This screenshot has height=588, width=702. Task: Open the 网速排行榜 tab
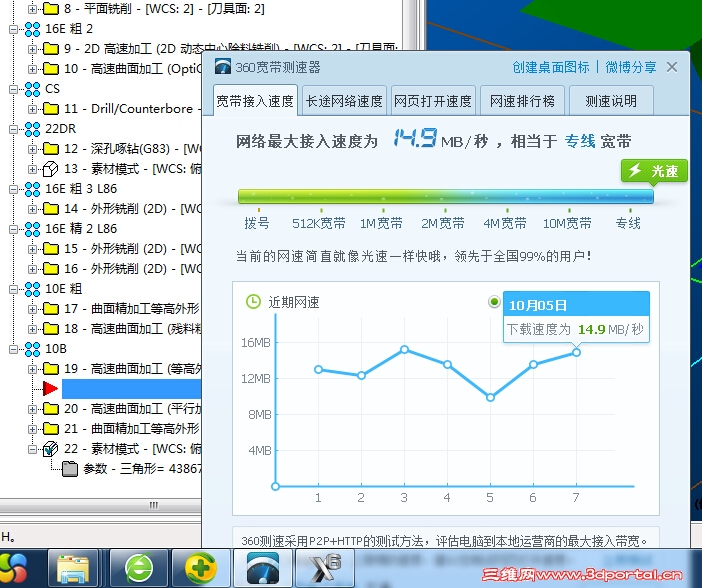pyautogui.click(x=522, y=101)
